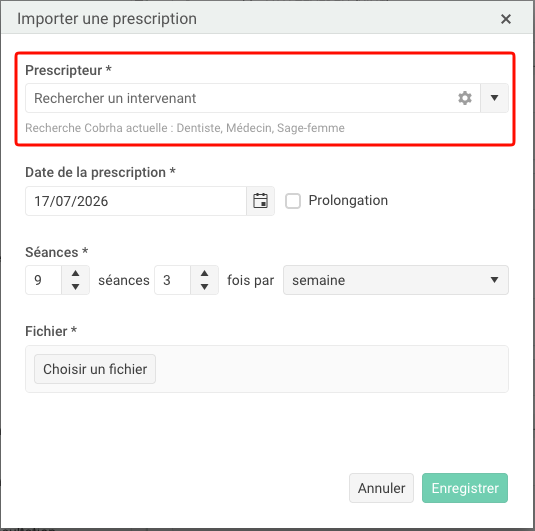Open the semaine period dropdown
This screenshot has width=535, height=531.
point(396,280)
